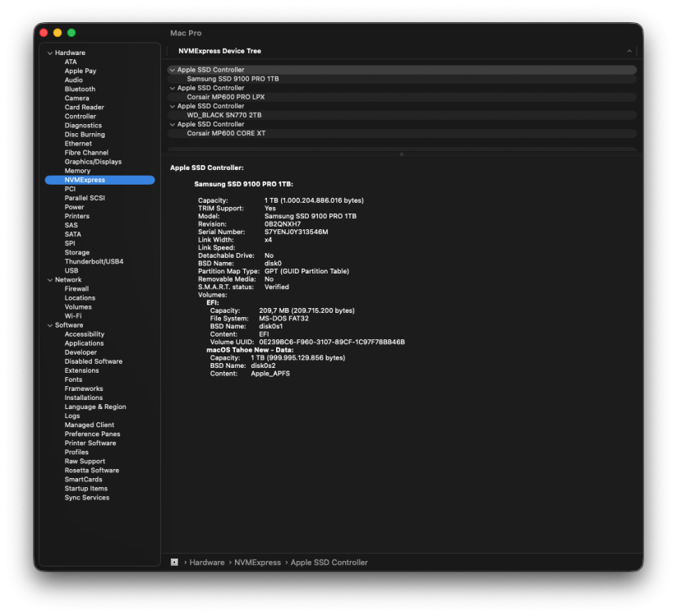Select Parallel SCSI in the sidebar

[x=85, y=198]
